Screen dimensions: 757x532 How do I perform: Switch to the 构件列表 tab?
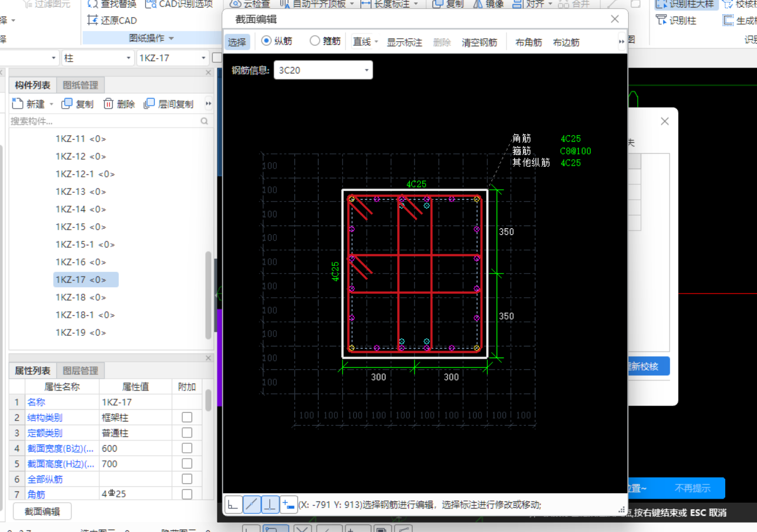pyautogui.click(x=33, y=85)
